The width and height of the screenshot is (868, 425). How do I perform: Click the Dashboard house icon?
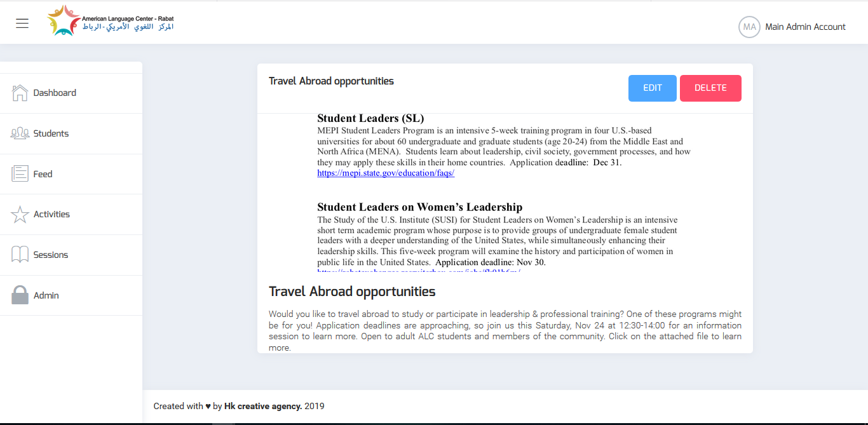click(x=20, y=93)
